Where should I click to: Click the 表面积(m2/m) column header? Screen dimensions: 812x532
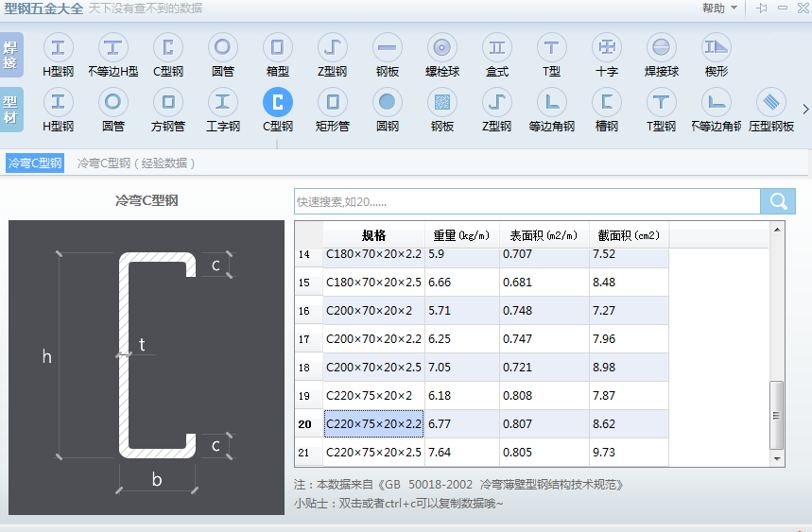(544, 235)
